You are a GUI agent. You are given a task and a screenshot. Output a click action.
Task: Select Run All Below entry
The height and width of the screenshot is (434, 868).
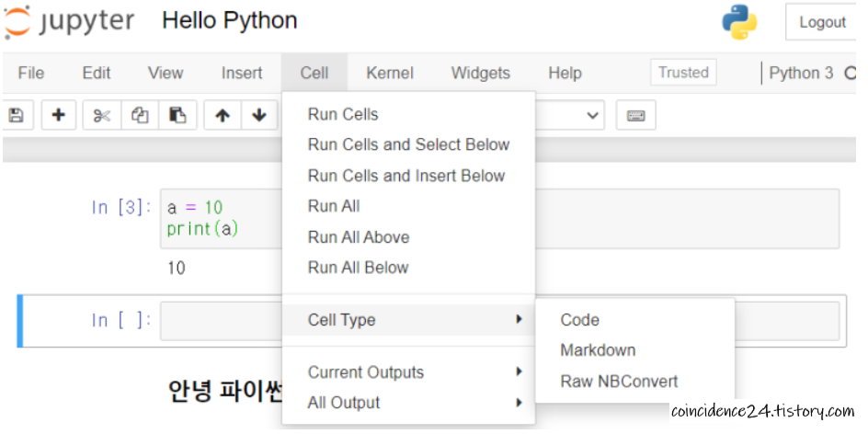pos(408,268)
